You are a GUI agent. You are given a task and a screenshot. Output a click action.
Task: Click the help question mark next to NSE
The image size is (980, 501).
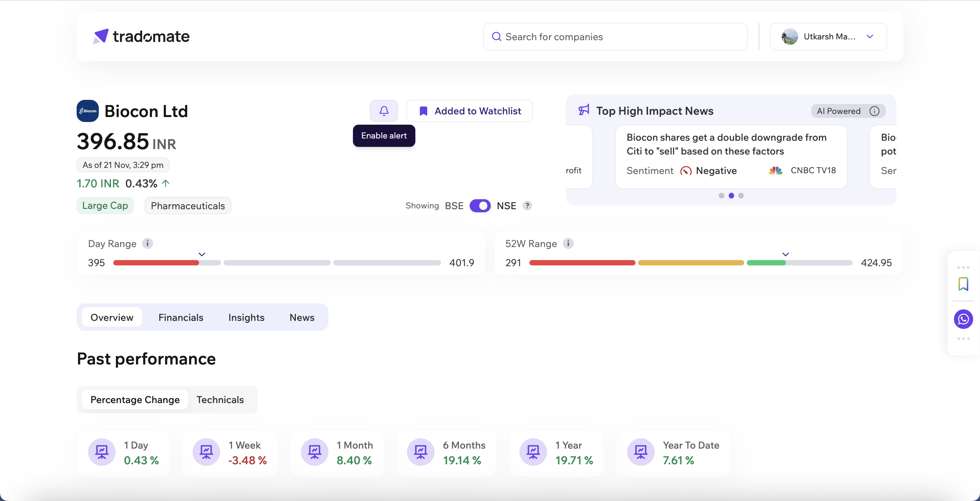[x=527, y=206]
